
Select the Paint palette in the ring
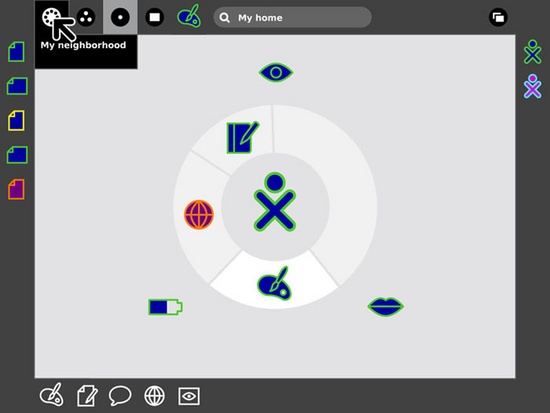[x=274, y=284]
